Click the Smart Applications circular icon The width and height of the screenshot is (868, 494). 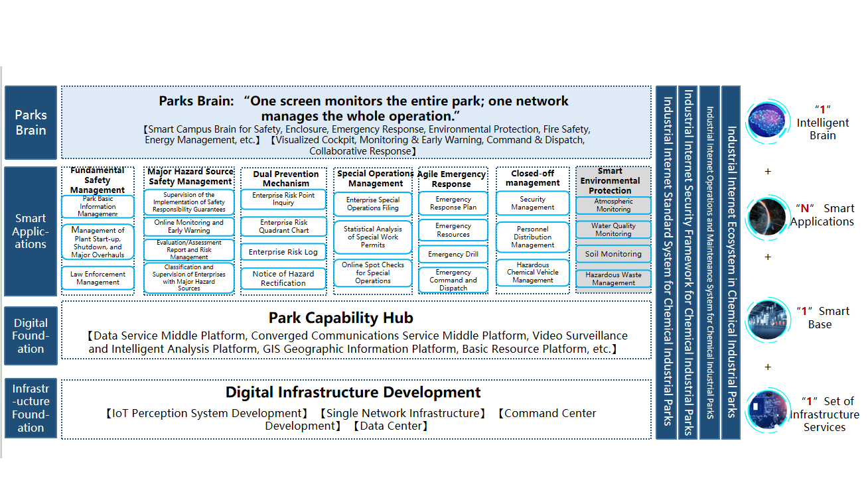pyautogui.click(x=767, y=217)
